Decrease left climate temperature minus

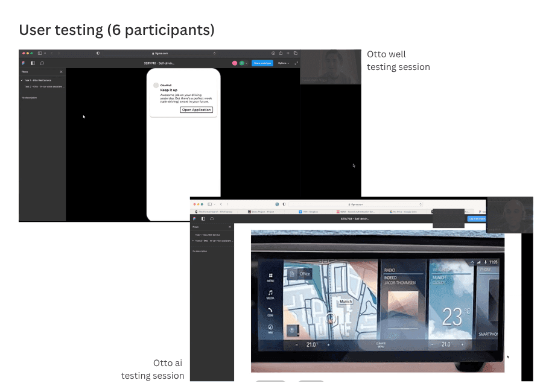(x=296, y=344)
